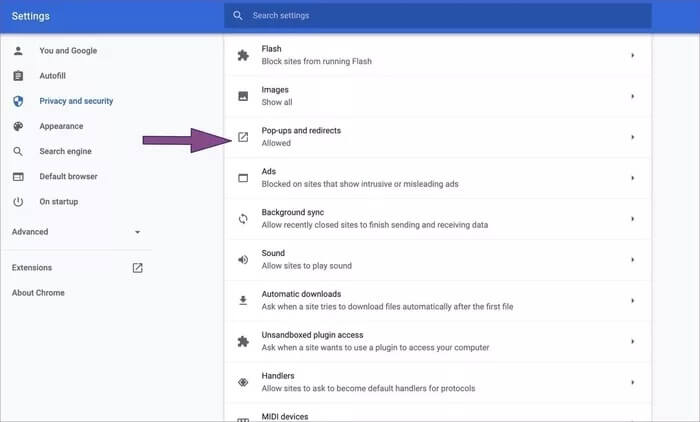Click the Background sync title
The image size is (700, 422).
[293, 212]
